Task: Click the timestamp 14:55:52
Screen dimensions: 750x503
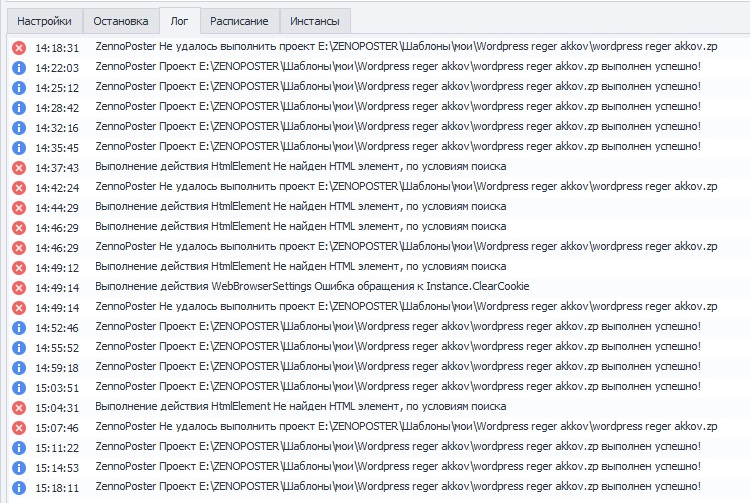Action: (57, 348)
